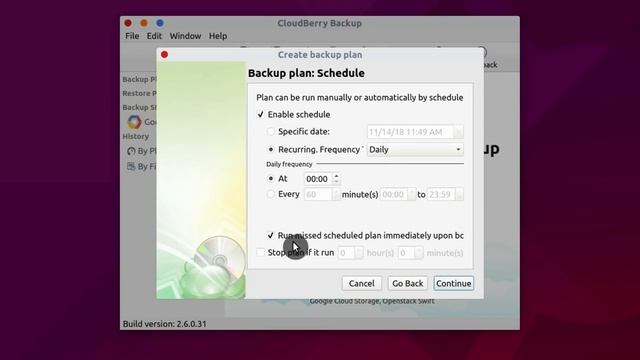Select the At time radio button
The image size is (640, 360).
[x=271, y=178]
